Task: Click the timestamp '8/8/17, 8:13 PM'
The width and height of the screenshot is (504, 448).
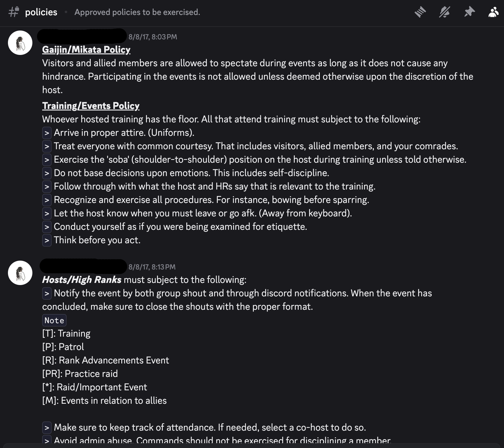Action: 152,267
